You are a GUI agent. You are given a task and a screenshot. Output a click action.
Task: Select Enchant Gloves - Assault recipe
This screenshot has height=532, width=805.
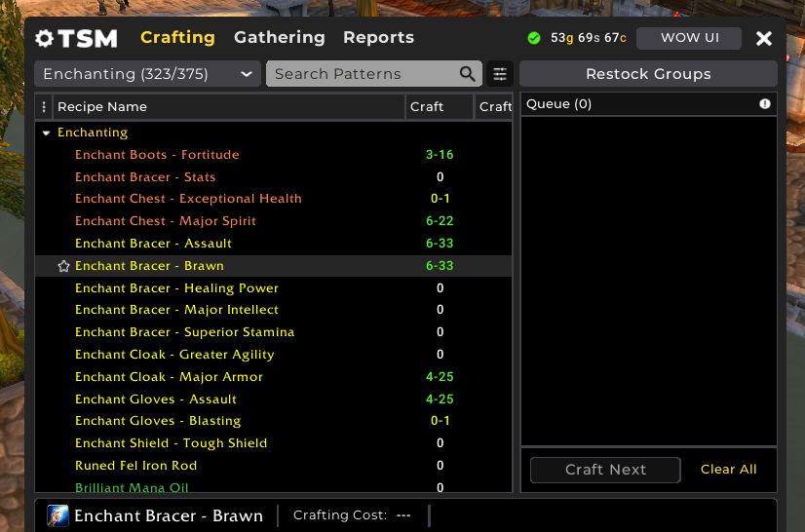[x=273, y=399]
